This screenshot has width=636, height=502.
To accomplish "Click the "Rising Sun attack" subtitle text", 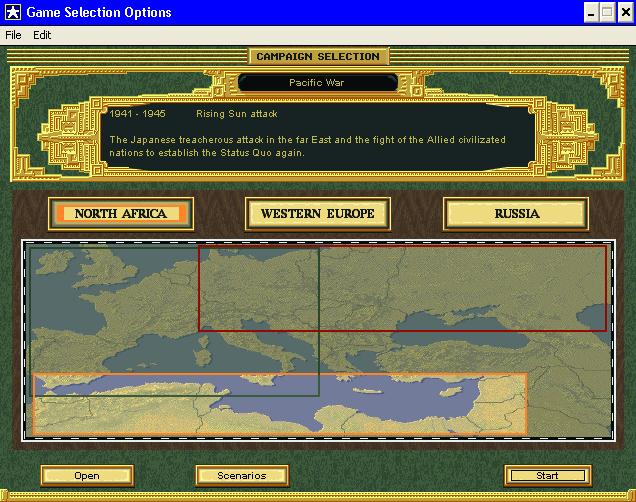I will pyautogui.click(x=236, y=114).
